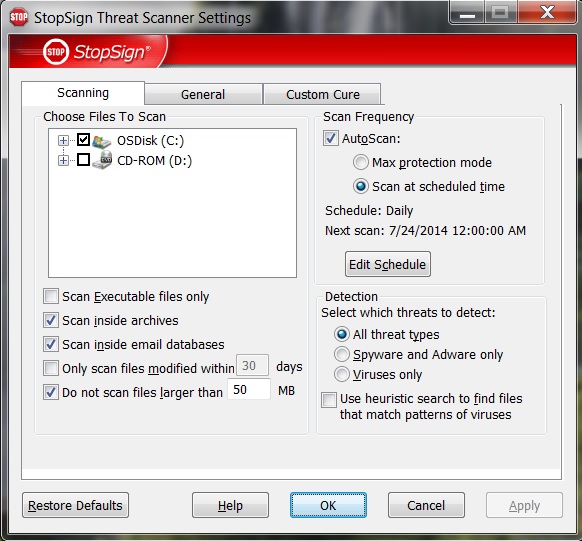This screenshot has width=582, height=541.
Task: Click the 'Schedule: Daily' text
Action: pyautogui.click(x=369, y=211)
